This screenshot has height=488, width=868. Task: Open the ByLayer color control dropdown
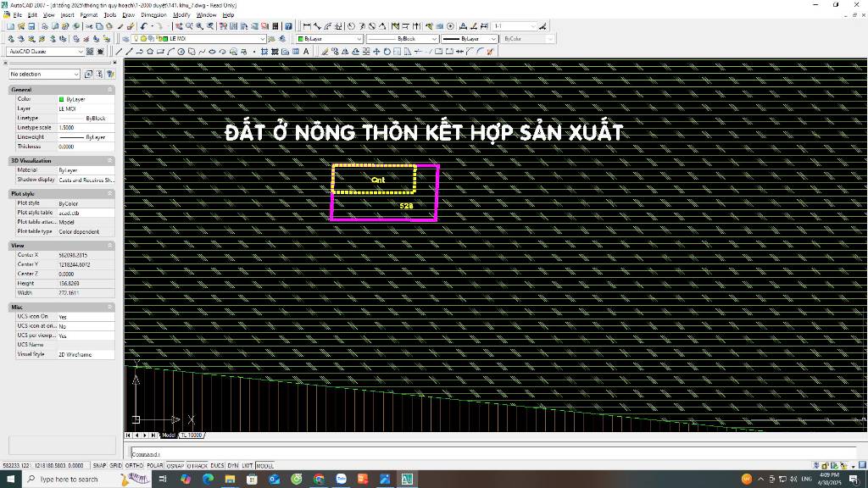pyautogui.click(x=330, y=39)
